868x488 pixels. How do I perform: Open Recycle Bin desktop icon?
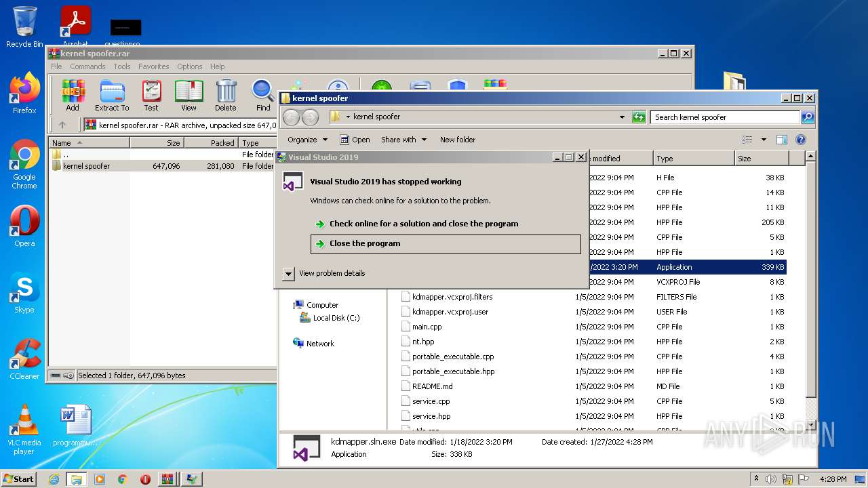(24, 27)
